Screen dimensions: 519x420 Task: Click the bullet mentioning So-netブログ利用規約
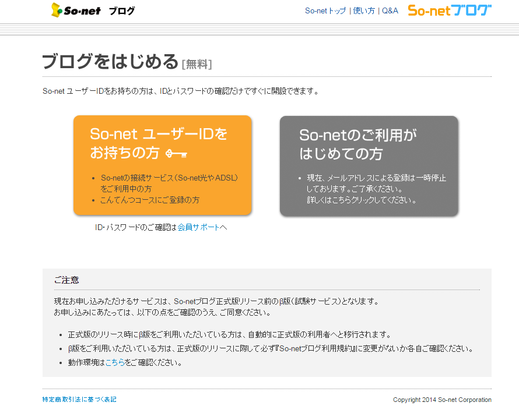click(271, 348)
